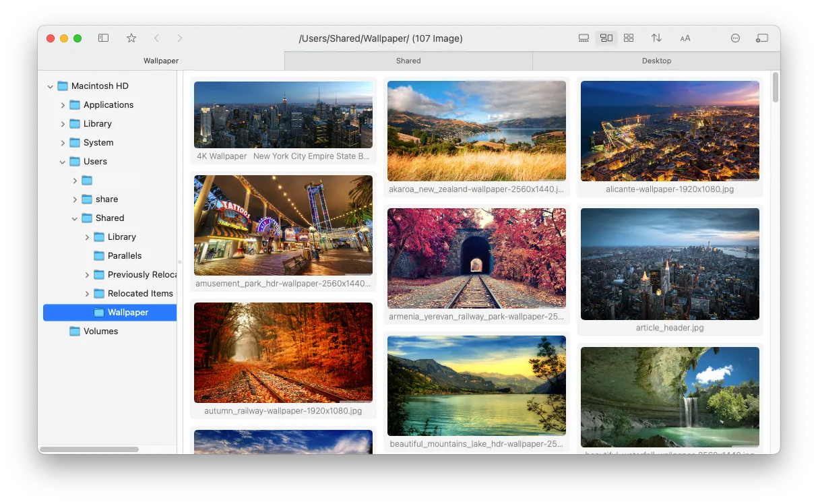This screenshot has width=818, height=504.
Task: Select the thumbnail list view icon
Action: (606, 38)
